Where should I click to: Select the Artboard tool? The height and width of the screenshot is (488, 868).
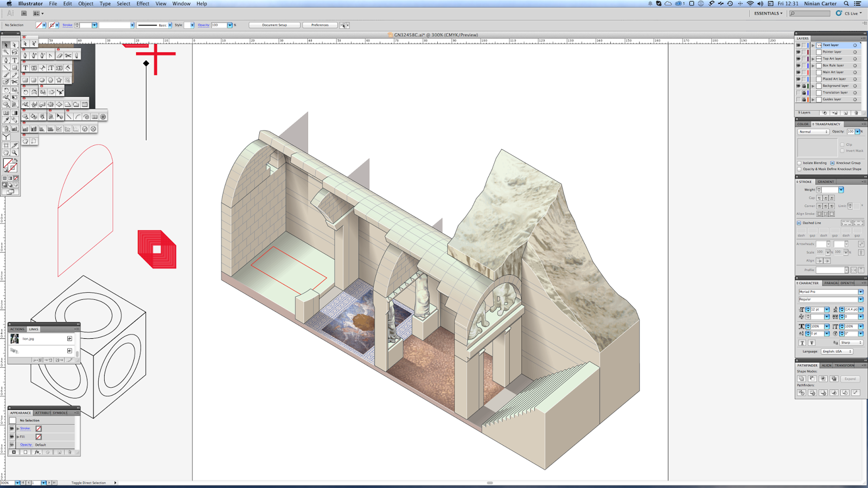(x=6, y=145)
